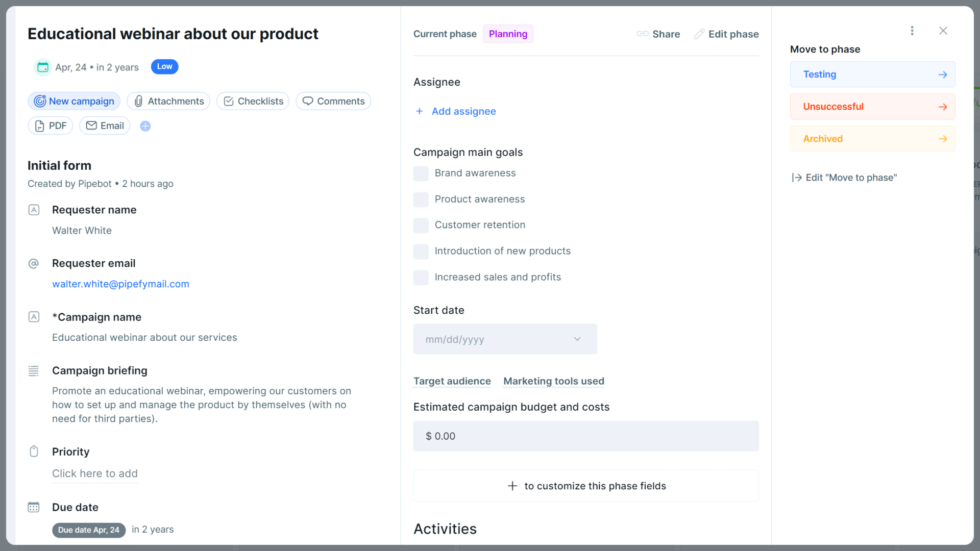Open the Checklists section
Screen dimensions: 980x551
point(253,101)
